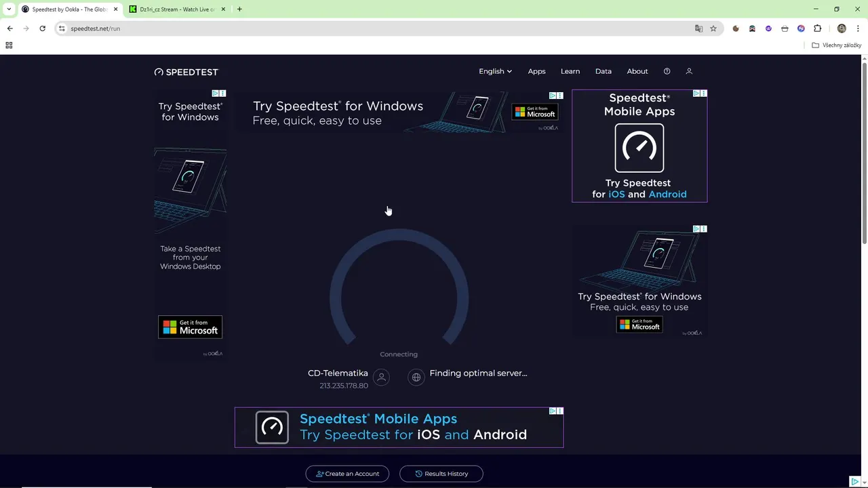Viewport: 868px width, 488px height.
Task: Open the tab search dropdown arrow
Action: [x=9, y=9]
